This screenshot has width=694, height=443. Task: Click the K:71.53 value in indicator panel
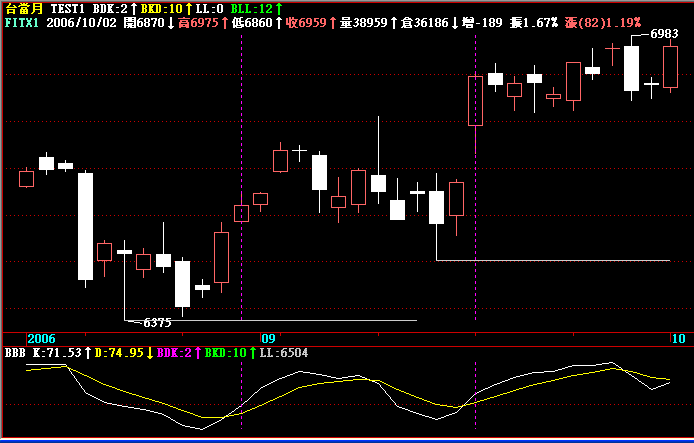coord(59,352)
